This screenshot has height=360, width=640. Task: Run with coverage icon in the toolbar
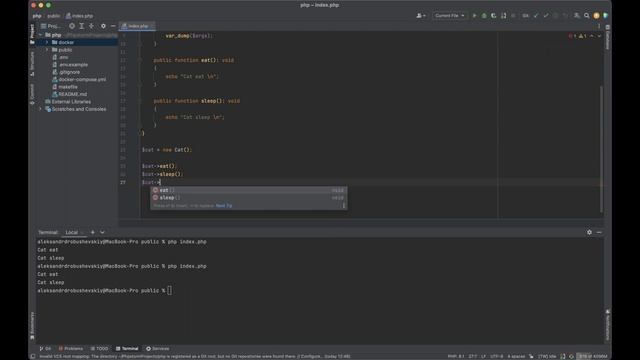(x=493, y=16)
